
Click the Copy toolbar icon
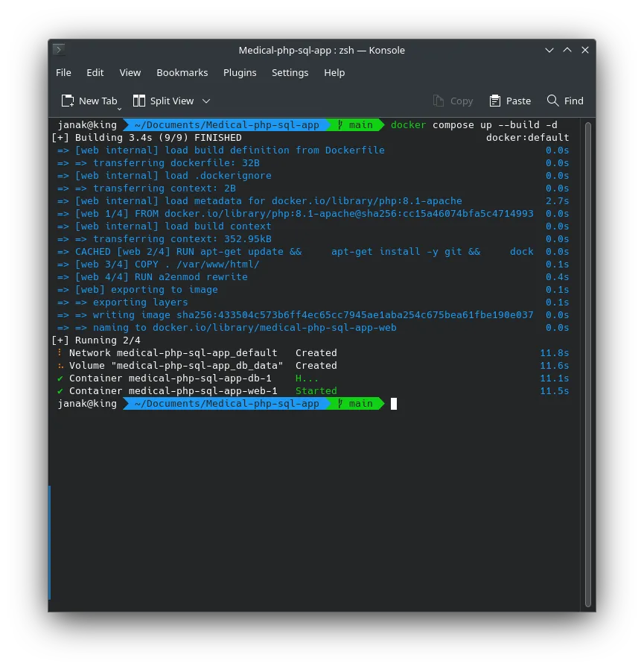coord(439,101)
